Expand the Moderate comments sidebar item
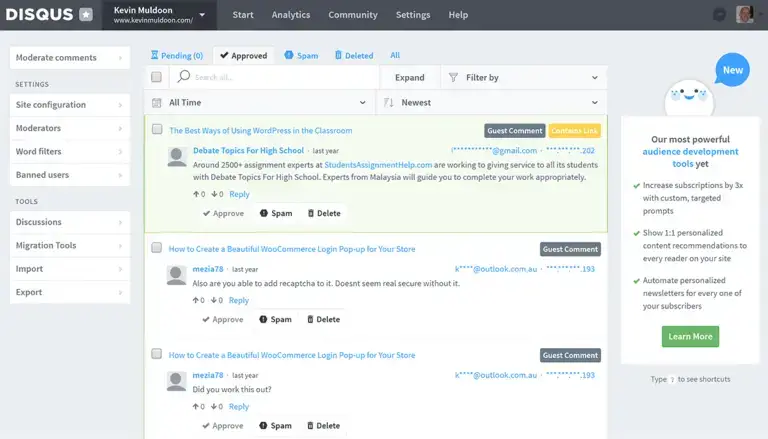 [70, 58]
